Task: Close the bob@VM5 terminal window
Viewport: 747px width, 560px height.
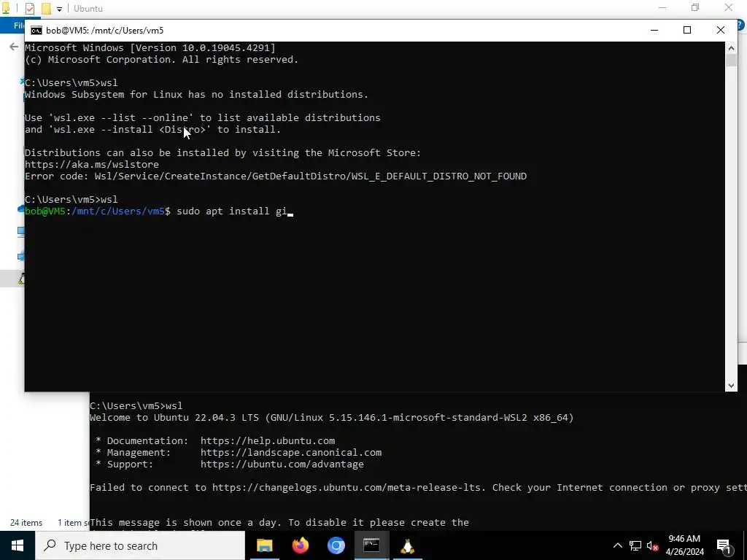Action: pos(720,30)
